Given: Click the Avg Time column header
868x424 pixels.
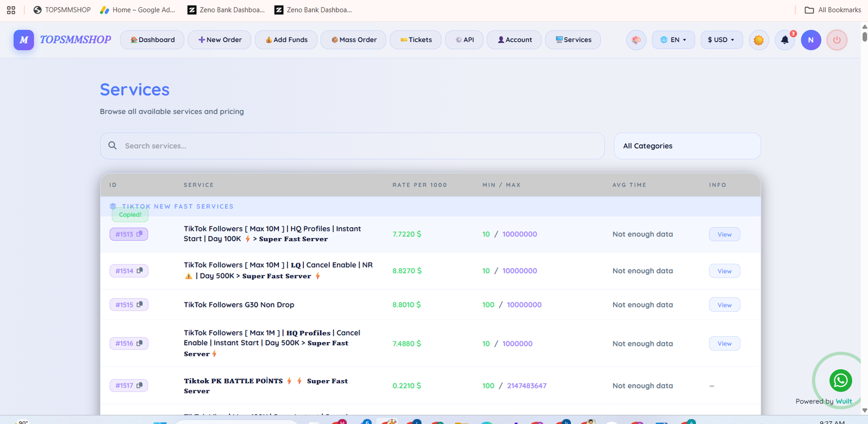Looking at the screenshot, I should [x=629, y=185].
